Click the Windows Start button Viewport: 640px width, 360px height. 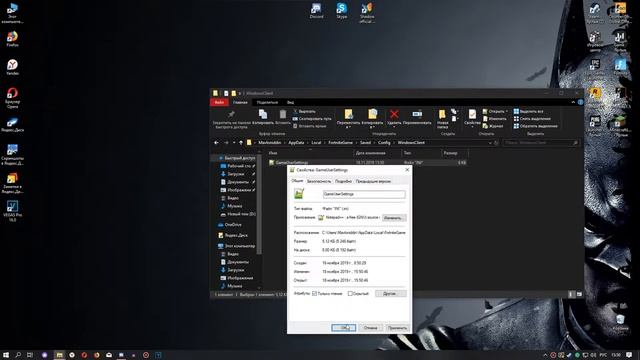click(6, 355)
